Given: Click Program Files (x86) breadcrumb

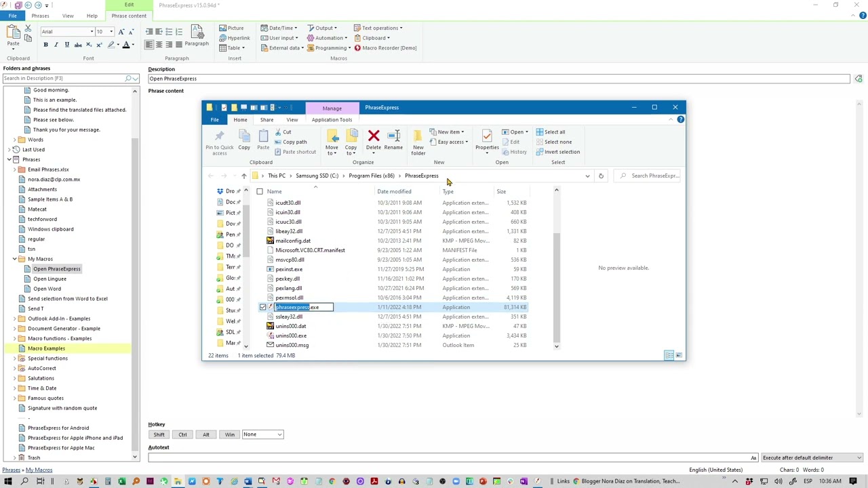Looking at the screenshot, I should (371, 176).
